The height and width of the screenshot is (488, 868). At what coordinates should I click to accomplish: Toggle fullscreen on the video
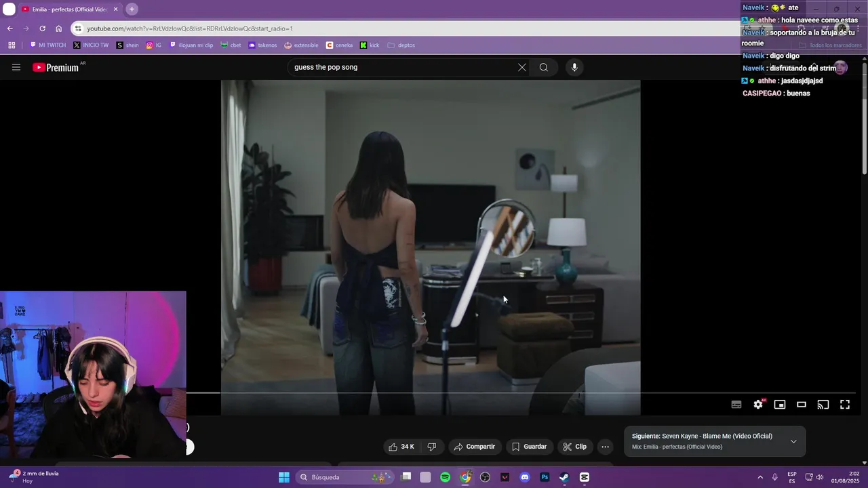point(845,405)
